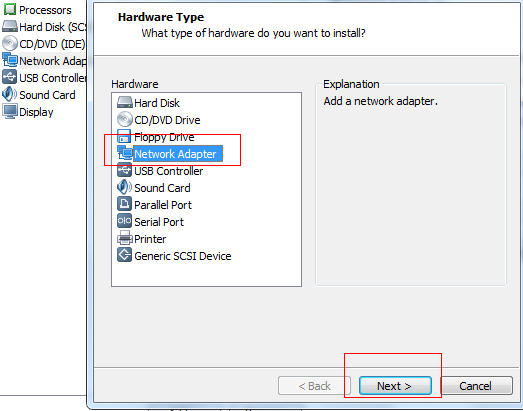
Task: Click the Display monitor icon in device panel
Action: 10,111
